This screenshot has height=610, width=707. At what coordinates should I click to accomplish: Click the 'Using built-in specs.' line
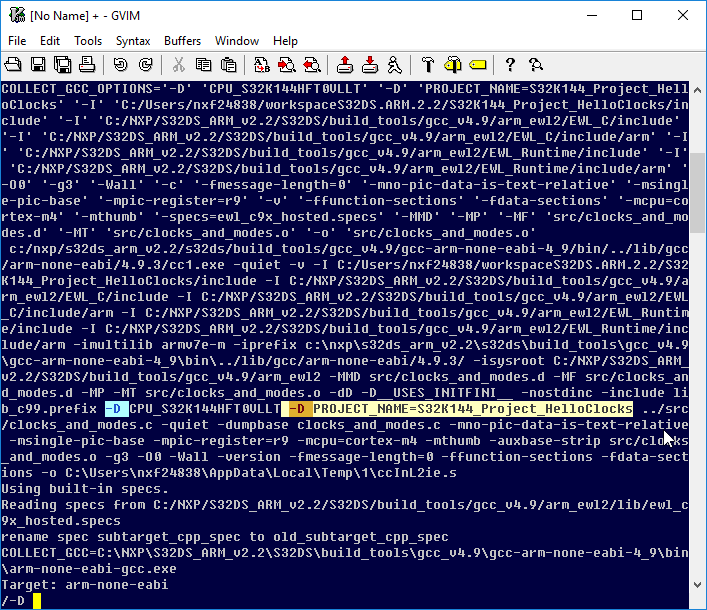point(85,489)
